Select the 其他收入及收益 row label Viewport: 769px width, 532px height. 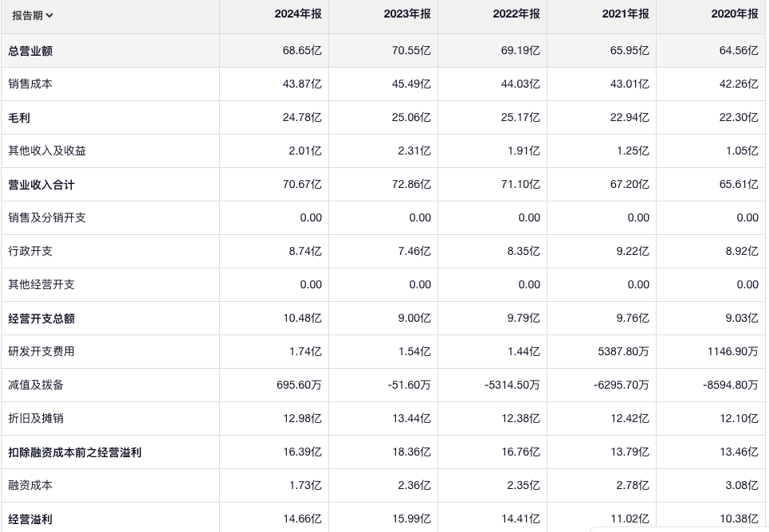(x=47, y=151)
